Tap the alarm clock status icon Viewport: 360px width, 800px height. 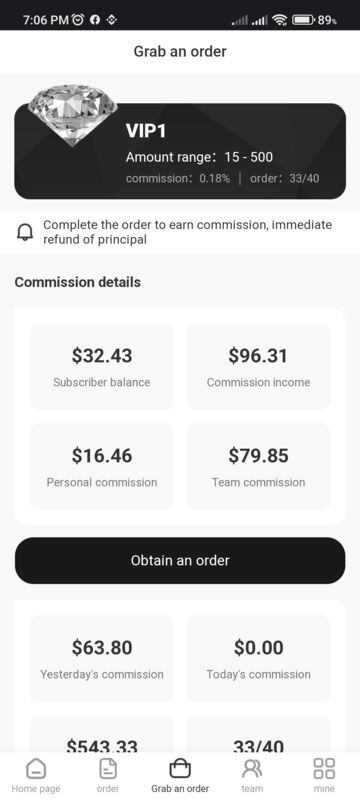click(x=78, y=20)
